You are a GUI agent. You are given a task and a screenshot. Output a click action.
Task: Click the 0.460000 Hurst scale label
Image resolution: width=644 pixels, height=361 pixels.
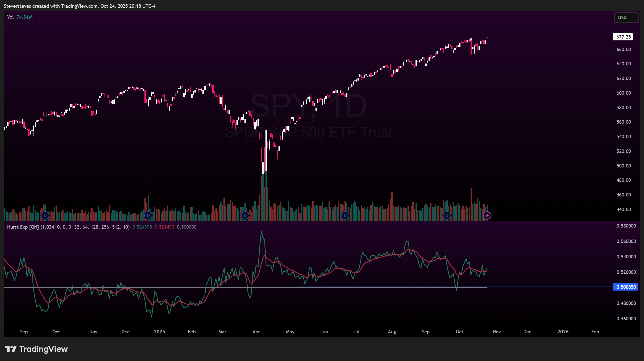click(626, 319)
